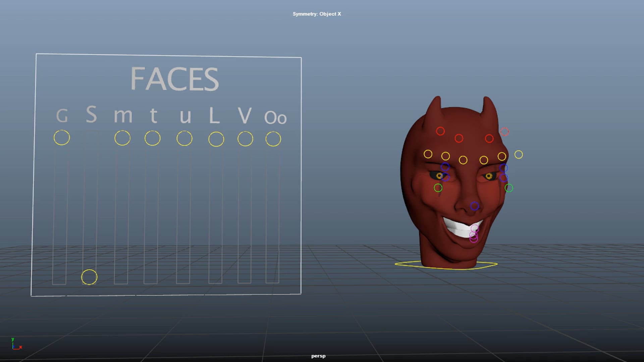Select the blue eyelid control above the right eye
The width and height of the screenshot is (644, 362).
tap(504, 168)
